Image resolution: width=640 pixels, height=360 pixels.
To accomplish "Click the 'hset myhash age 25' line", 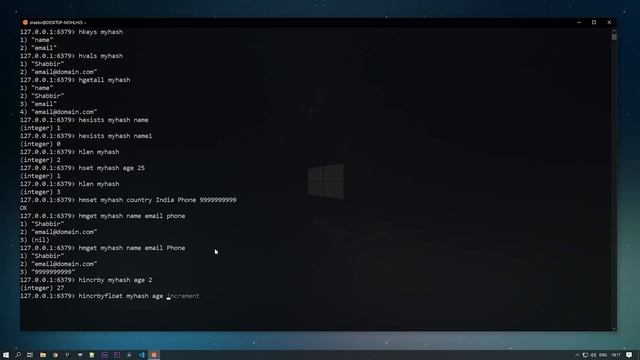I will [x=82, y=168].
